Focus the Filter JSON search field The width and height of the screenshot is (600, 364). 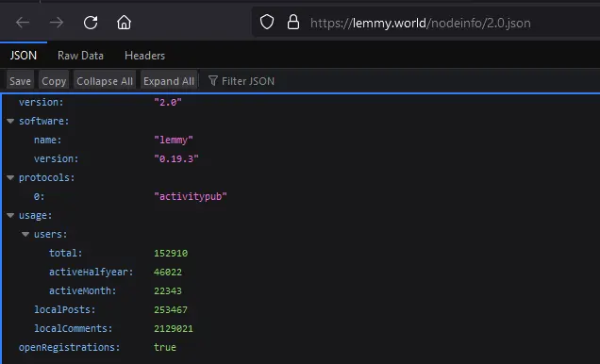[x=248, y=81]
